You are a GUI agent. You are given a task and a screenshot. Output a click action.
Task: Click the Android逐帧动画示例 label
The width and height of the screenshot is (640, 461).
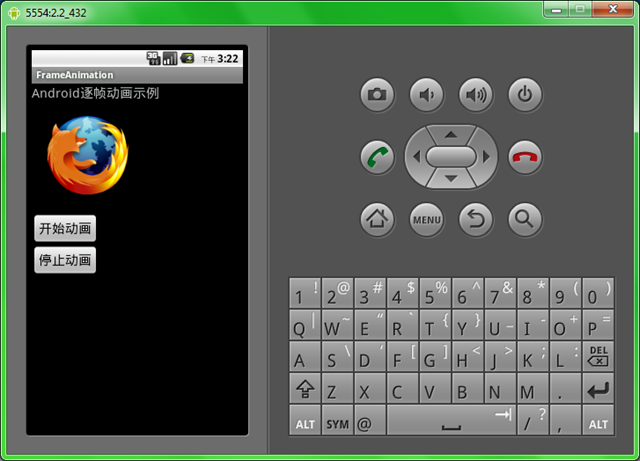pos(95,94)
